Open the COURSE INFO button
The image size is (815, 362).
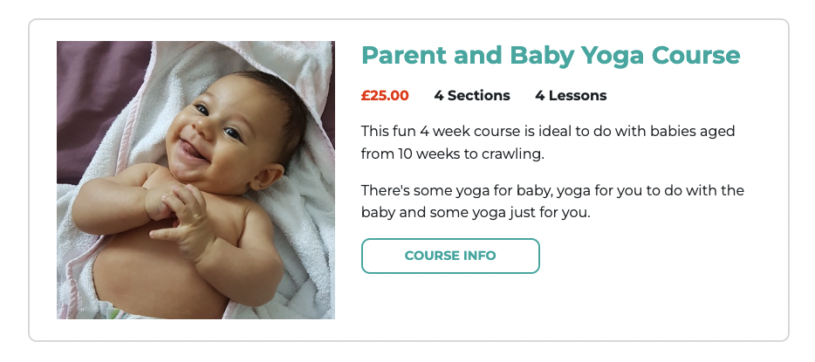click(x=450, y=256)
